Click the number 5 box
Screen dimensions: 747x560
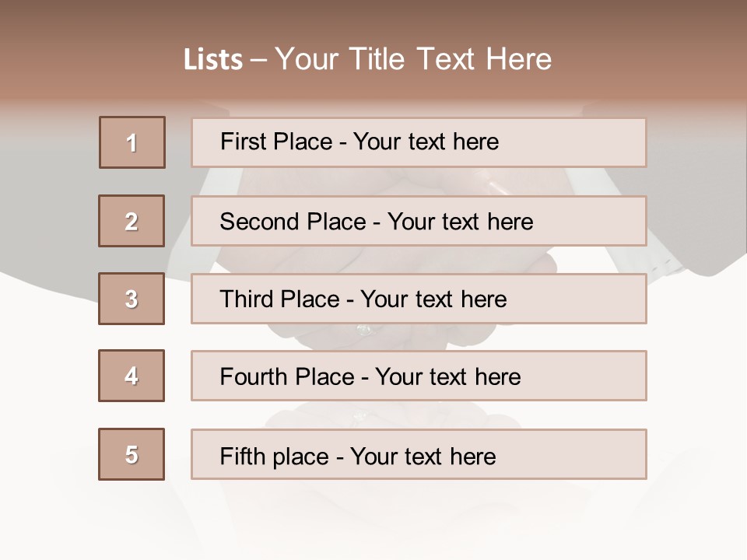132,454
